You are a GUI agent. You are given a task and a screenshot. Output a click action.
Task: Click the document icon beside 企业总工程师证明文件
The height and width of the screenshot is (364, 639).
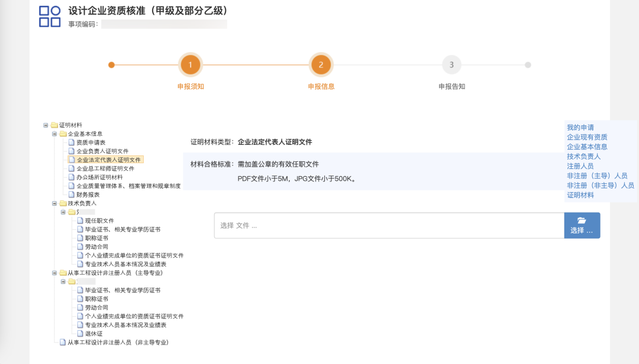(71, 167)
